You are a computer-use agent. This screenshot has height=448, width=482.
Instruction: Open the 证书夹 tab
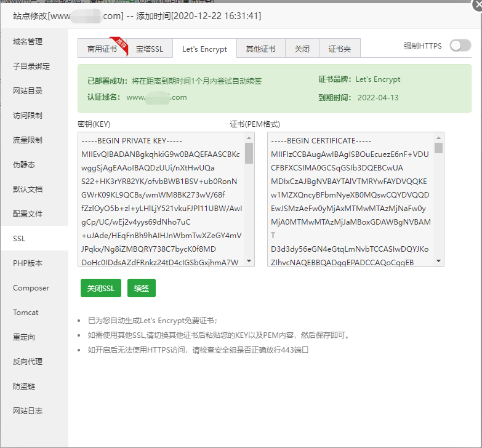tap(340, 49)
